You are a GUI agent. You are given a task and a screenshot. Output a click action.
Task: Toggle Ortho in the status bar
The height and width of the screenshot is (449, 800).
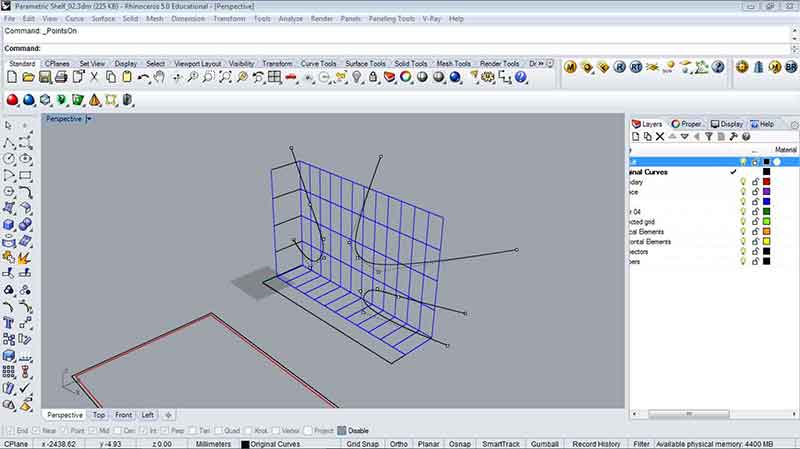point(398,444)
